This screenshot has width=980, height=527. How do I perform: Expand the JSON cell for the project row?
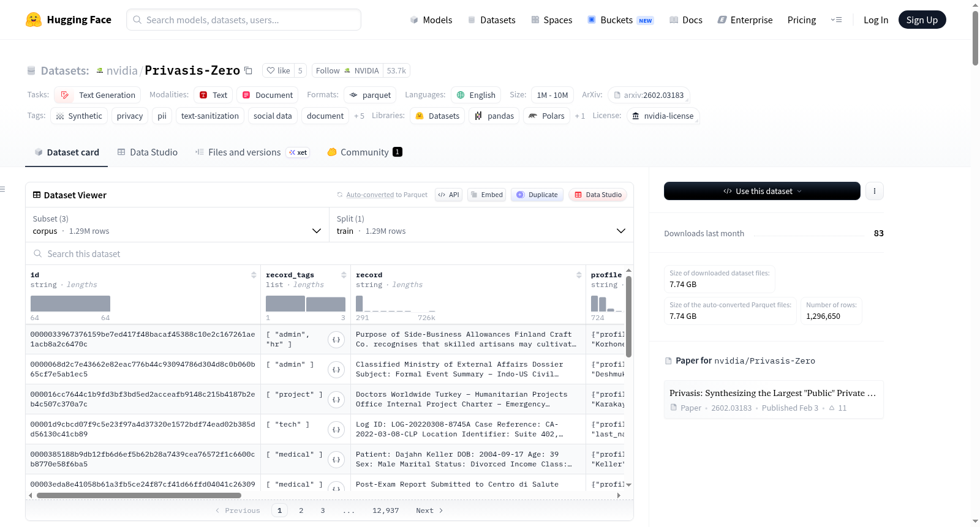[336, 400]
